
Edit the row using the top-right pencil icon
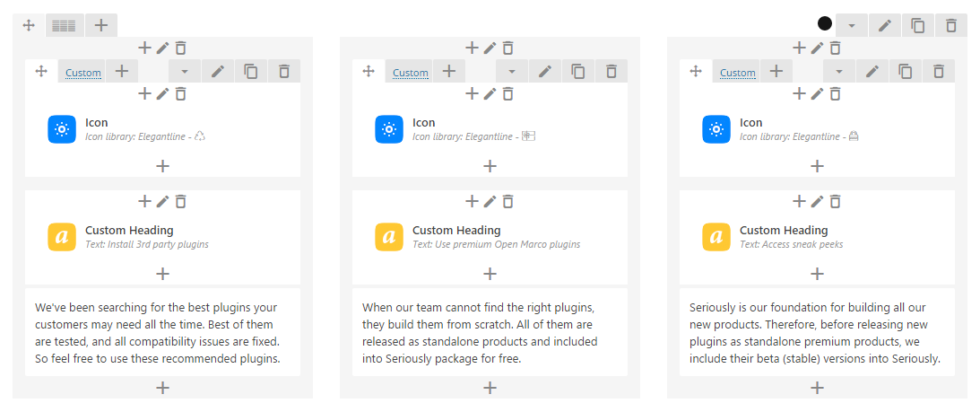[884, 26]
